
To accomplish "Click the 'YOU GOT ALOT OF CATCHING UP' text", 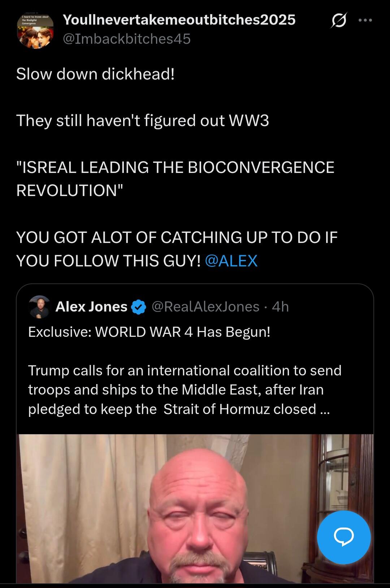I will click(177, 238).
